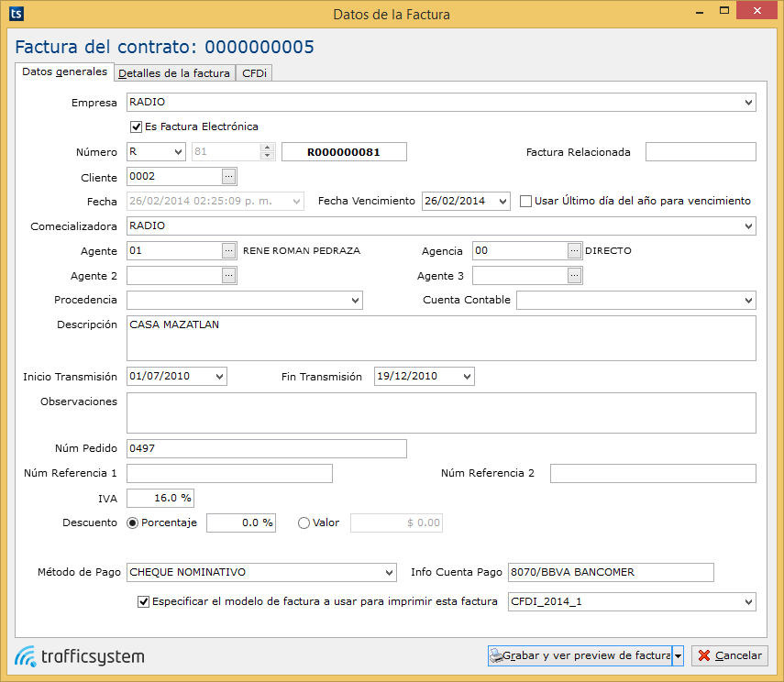Click the trafficsystem logo
Viewport: 784px width, 682px height.
click(x=80, y=656)
